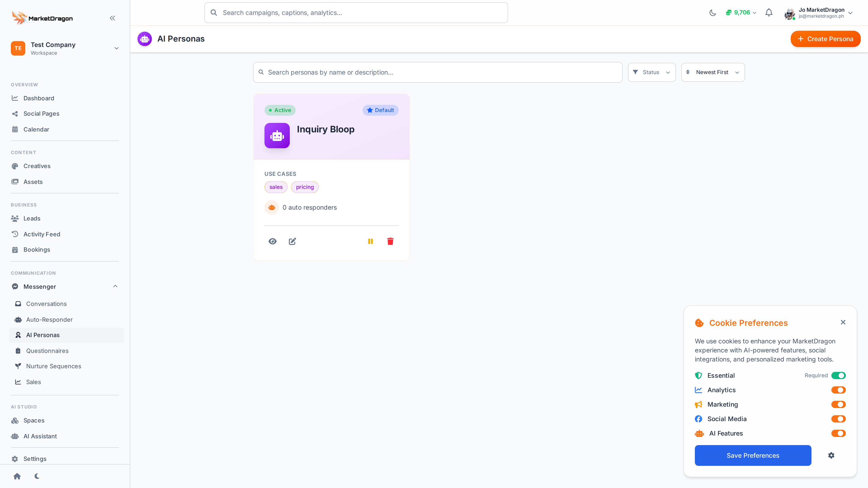Click the MarketDragon logo

42,18
